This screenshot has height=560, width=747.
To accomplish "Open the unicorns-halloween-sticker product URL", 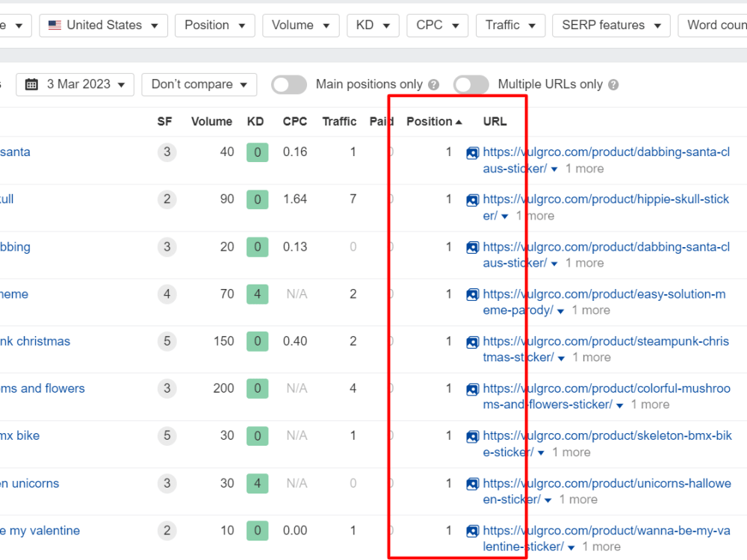I will (607, 491).
